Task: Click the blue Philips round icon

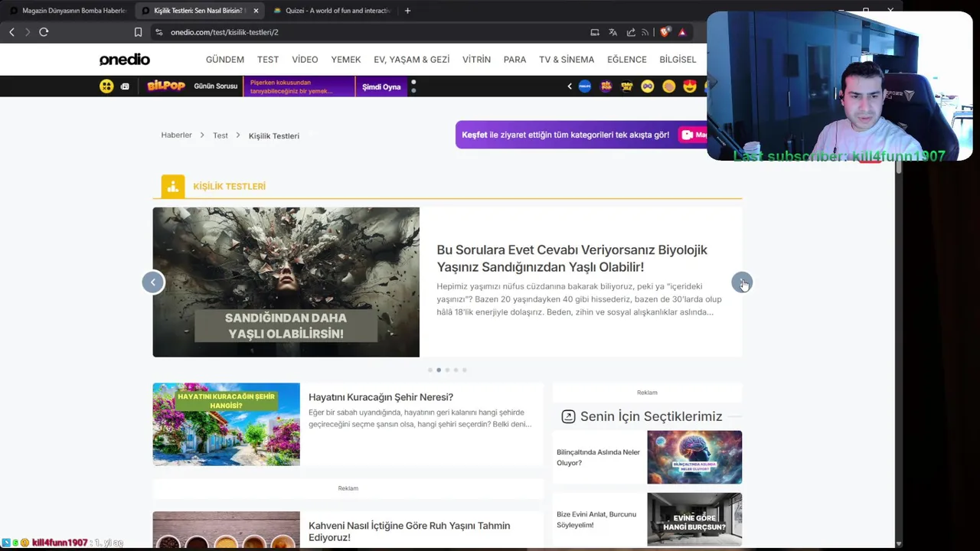Action: (x=585, y=86)
